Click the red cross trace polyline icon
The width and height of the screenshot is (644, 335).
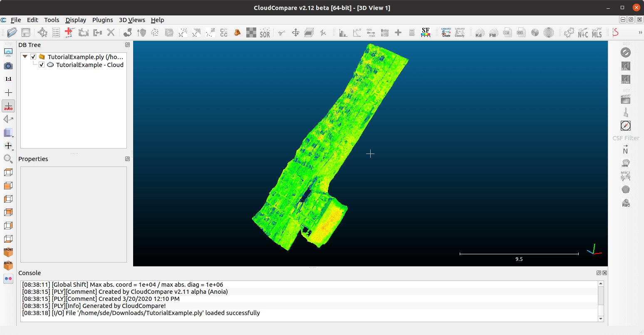pyautogui.click(x=69, y=32)
